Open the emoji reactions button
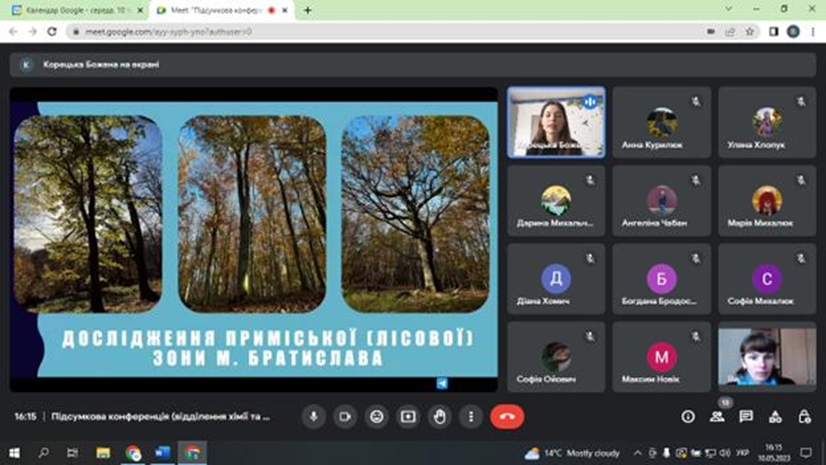This screenshot has height=465, width=826. (376, 416)
